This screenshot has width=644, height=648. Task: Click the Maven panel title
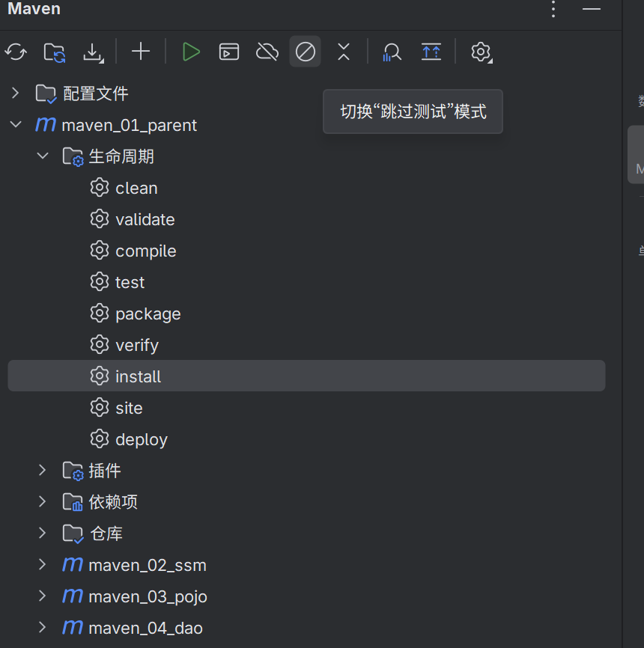pyautogui.click(x=34, y=9)
